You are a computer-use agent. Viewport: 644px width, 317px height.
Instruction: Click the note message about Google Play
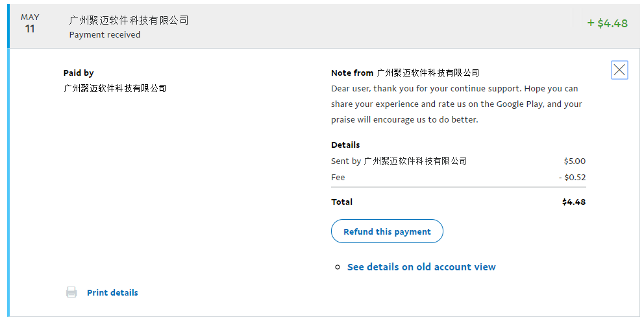click(x=456, y=104)
